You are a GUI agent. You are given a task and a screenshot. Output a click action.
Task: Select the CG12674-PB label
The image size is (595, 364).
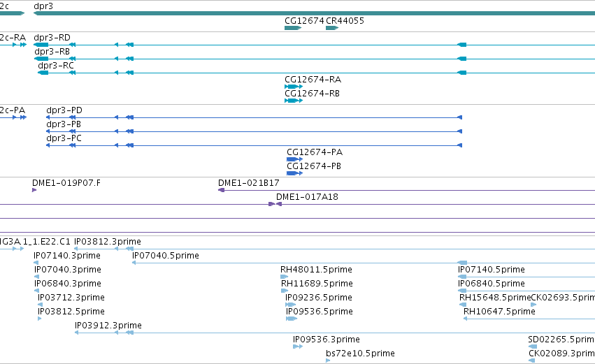pos(314,166)
